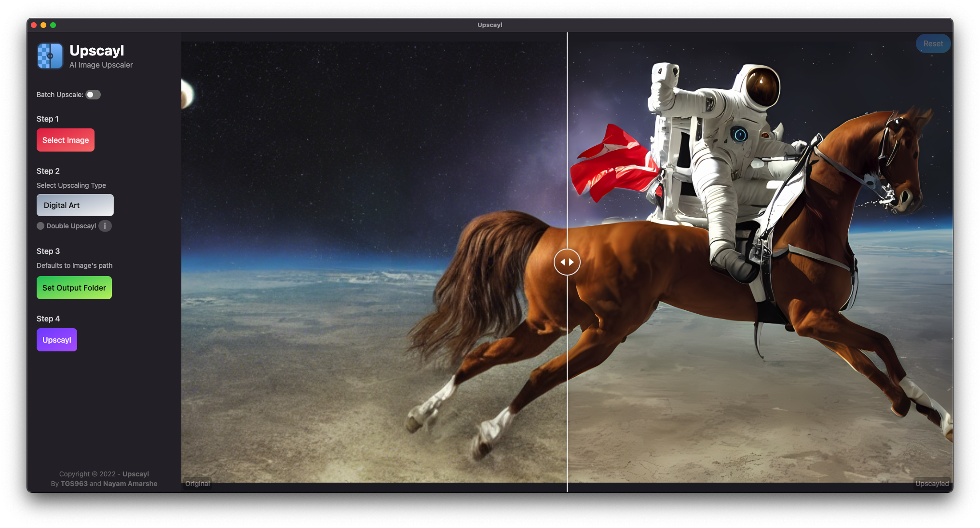Click the Set Output Folder green button

coord(74,288)
